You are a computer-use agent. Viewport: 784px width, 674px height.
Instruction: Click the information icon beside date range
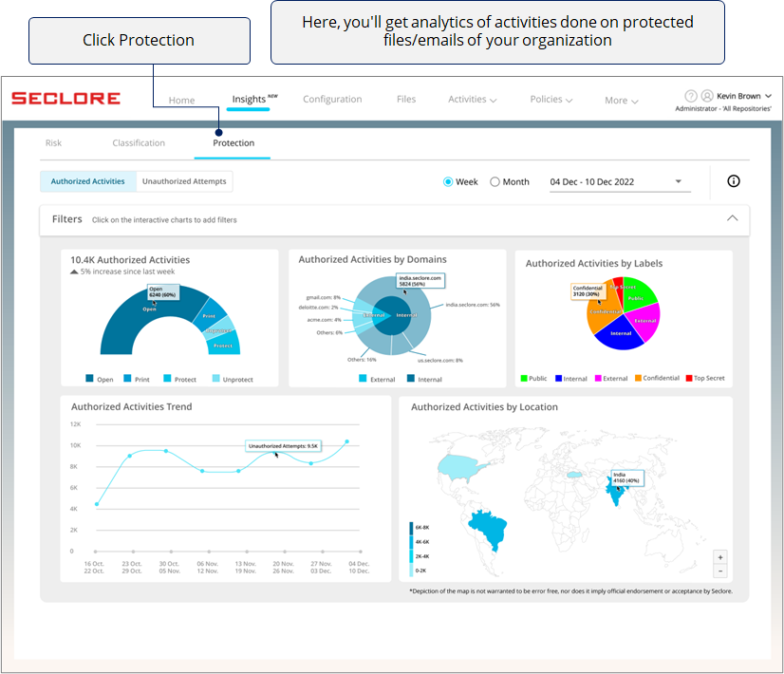[x=733, y=181]
